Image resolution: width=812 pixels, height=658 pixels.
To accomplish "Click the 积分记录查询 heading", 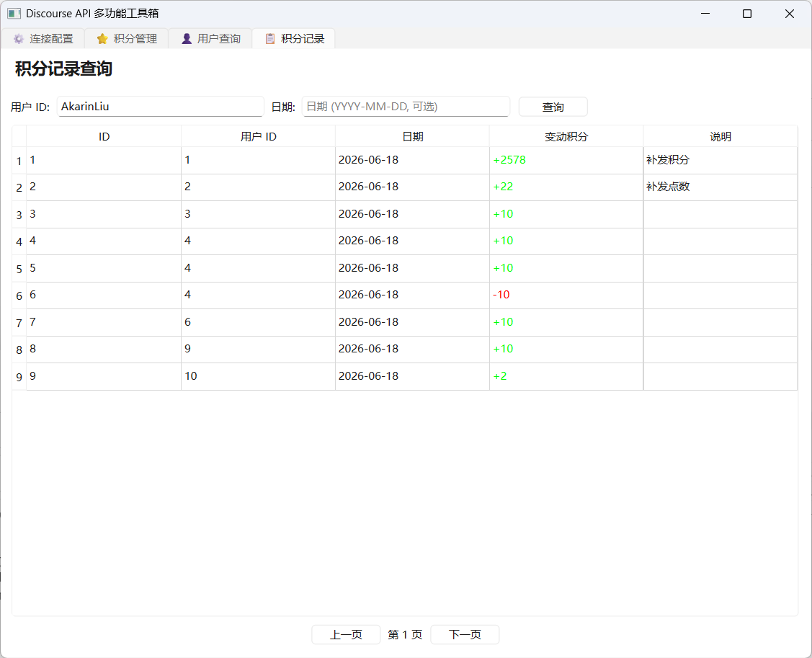I will [x=63, y=69].
